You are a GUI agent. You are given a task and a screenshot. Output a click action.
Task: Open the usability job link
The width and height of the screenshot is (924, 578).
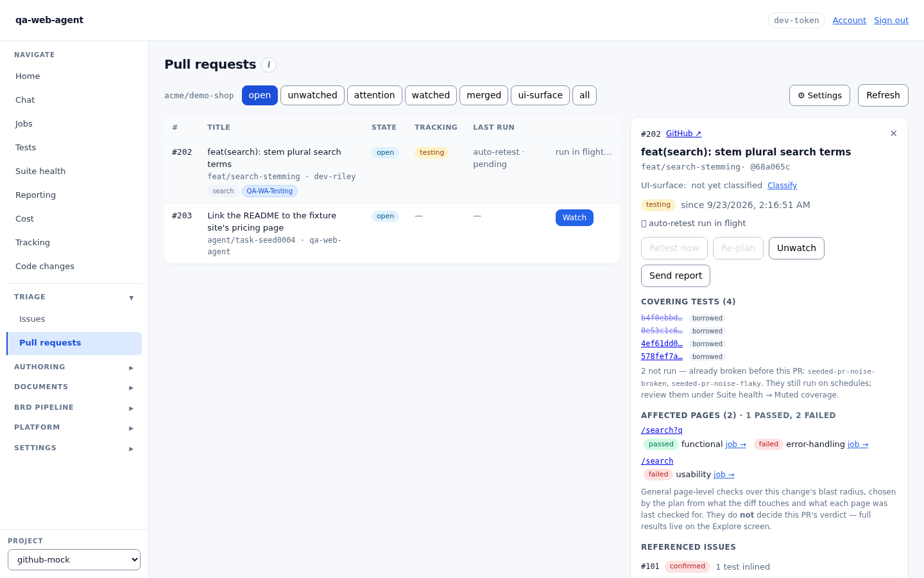click(x=724, y=475)
